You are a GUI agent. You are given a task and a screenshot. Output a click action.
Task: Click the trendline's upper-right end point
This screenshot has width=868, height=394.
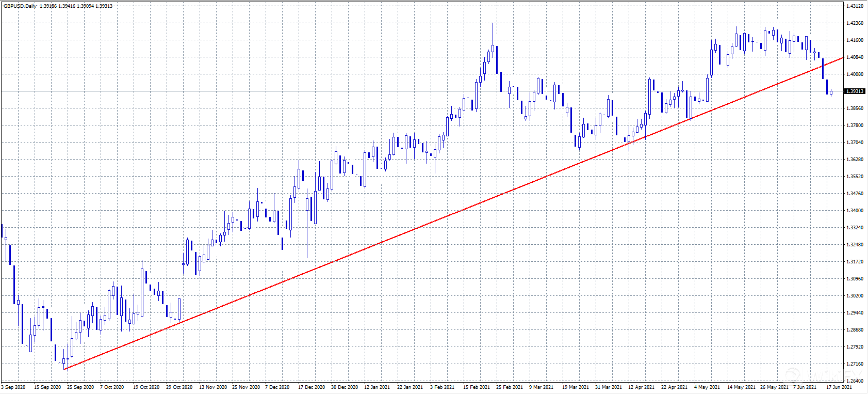(x=844, y=57)
